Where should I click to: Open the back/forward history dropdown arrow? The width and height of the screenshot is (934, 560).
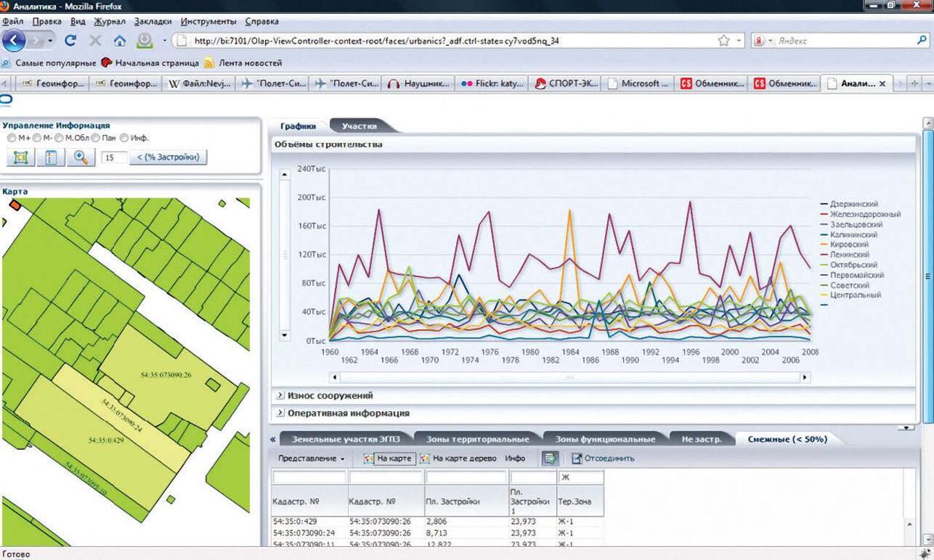coord(51,41)
